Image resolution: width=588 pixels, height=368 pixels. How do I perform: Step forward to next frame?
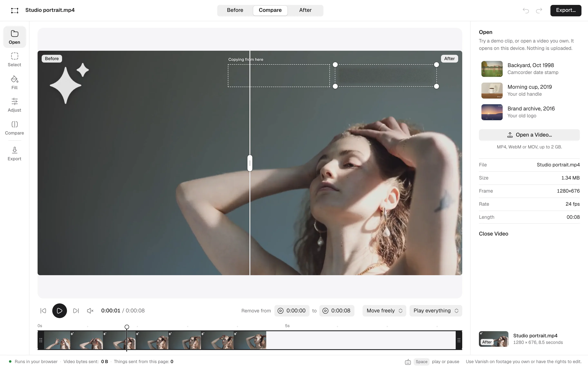(76, 311)
